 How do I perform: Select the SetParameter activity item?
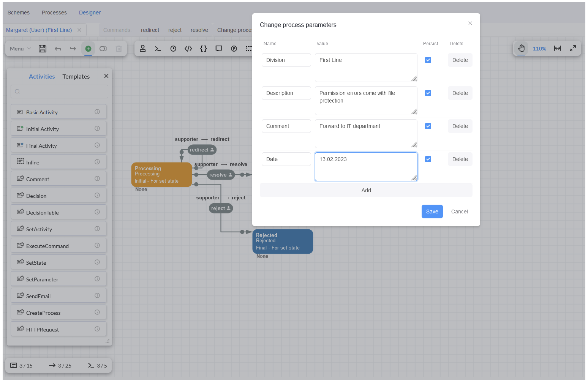click(x=58, y=279)
